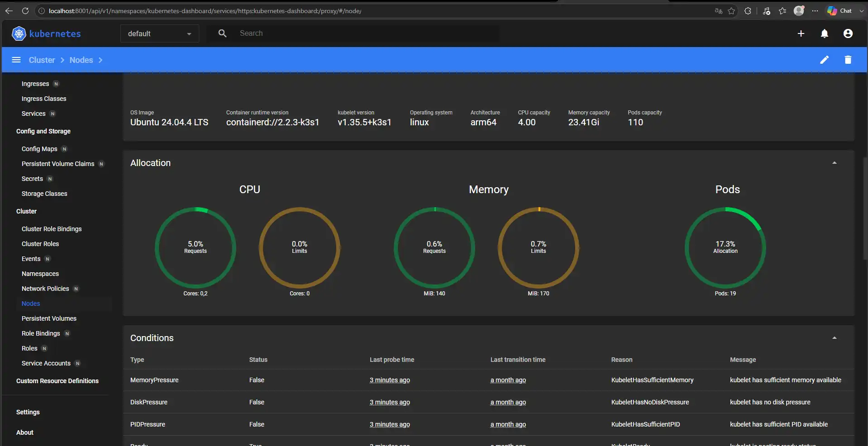868x446 pixels.
Task: Open Events in the sidebar
Action: click(x=31, y=259)
